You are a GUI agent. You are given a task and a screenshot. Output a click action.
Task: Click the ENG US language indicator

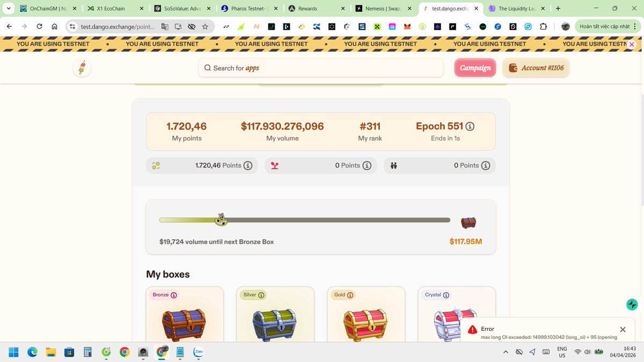(562, 352)
